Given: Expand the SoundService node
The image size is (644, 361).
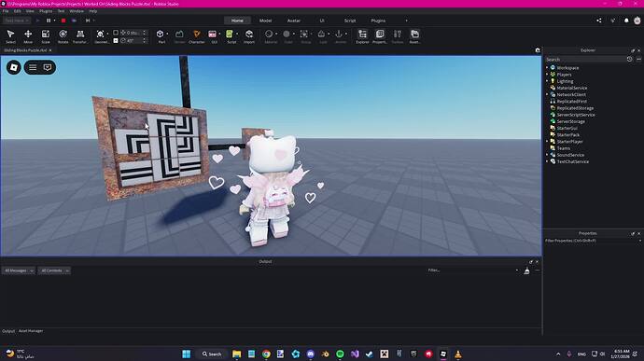Looking at the screenshot, I should click(x=547, y=155).
